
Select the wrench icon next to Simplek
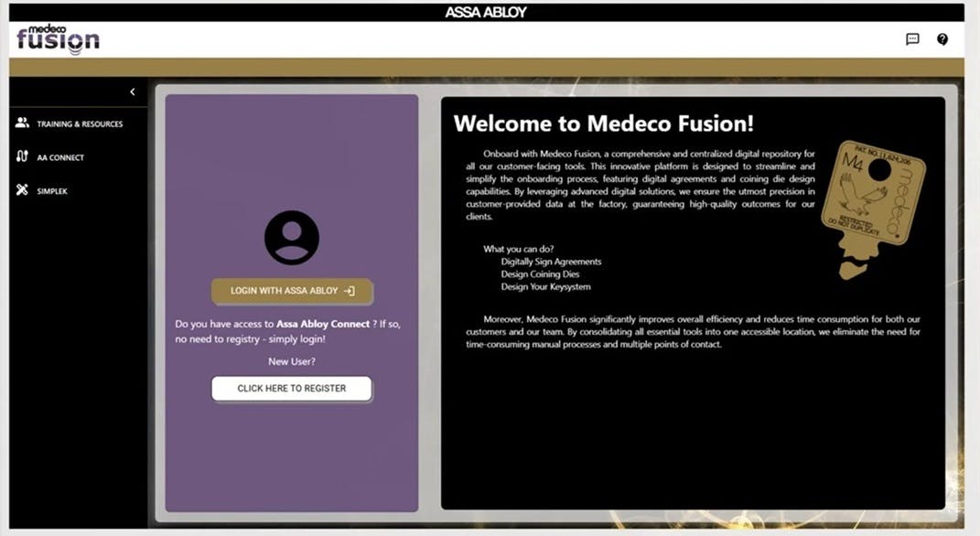click(21, 190)
